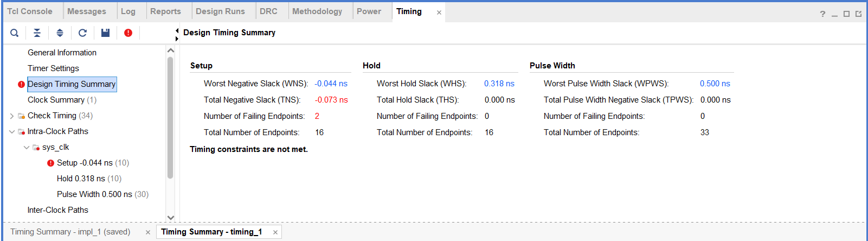Collapse the Intra-Clock Paths node
This screenshot has height=241, width=868.
pos(12,131)
